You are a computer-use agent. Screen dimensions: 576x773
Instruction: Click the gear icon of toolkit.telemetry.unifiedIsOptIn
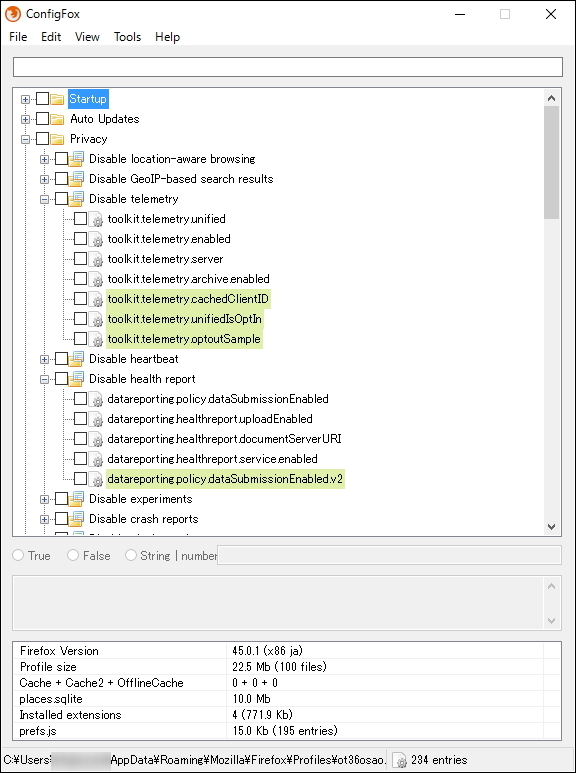click(96, 319)
